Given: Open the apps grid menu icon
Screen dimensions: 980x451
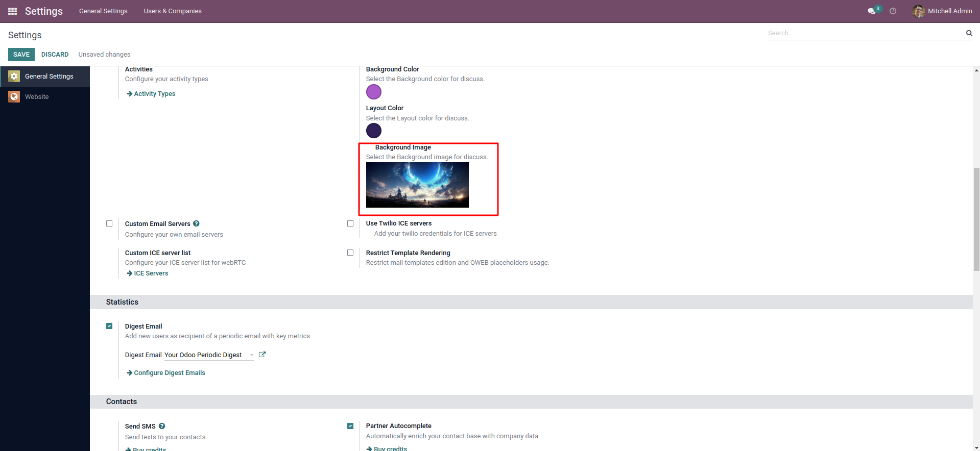Looking at the screenshot, I should pos(13,11).
